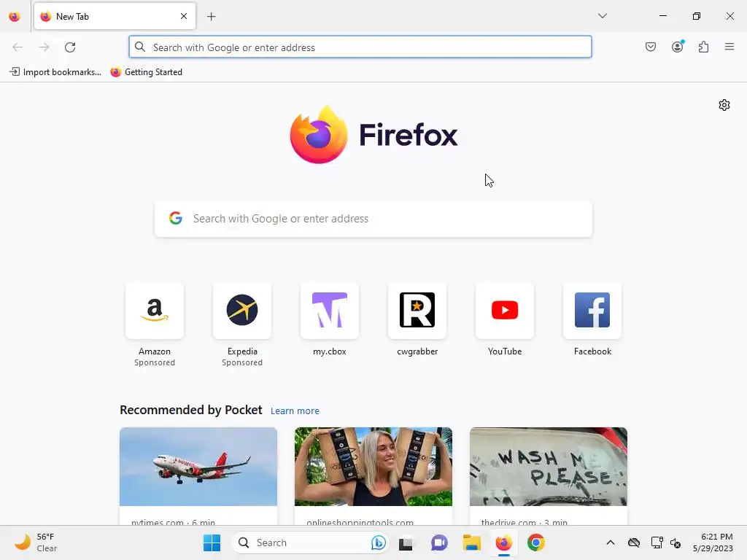Focus the center Google search box
Image resolution: width=747 pixels, height=560 pixels.
(x=373, y=219)
